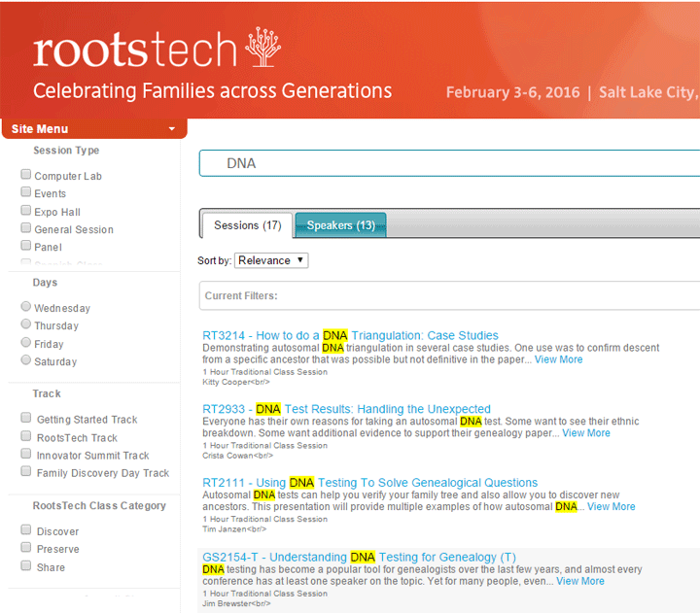This screenshot has width=700, height=613.
Task: Enable the Share category filter
Action: tap(26, 565)
